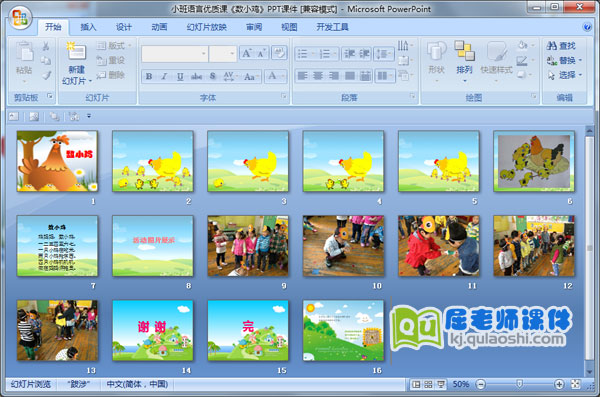Image resolution: width=600 pixels, height=397 pixels.
Task: Justify paragraph text
Action: [349, 76]
